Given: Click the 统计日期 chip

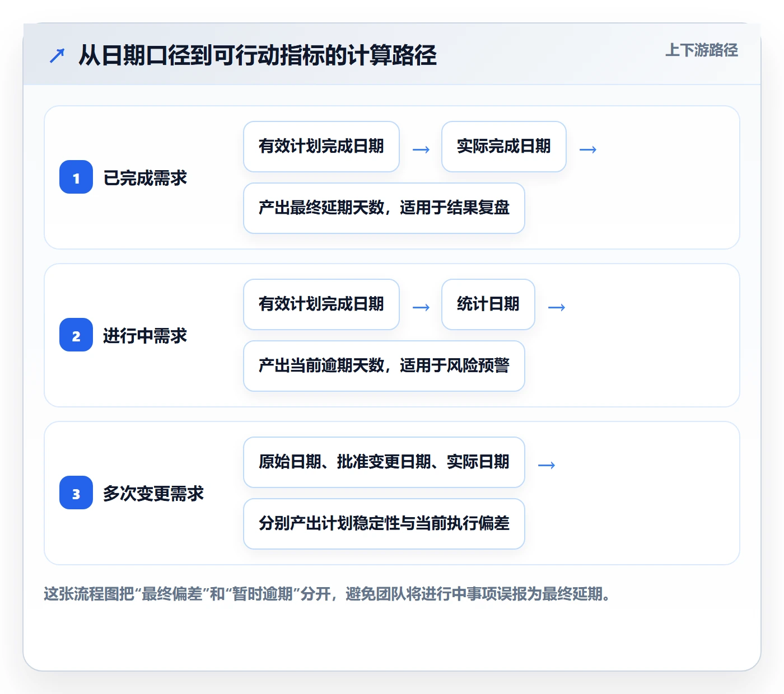Looking at the screenshot, I should pyautogui.click(x=488, y=304).
